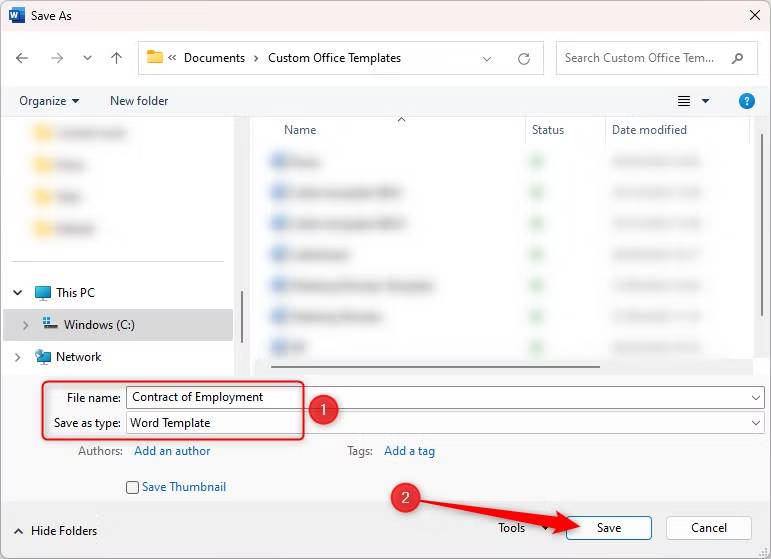
Task: Expand the Network tree node
Action: [x=18, y=357]
